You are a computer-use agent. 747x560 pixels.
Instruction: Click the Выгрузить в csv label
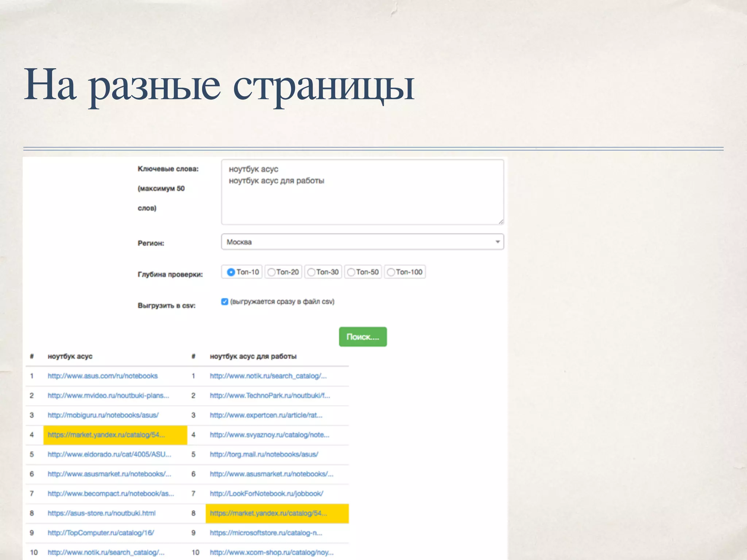(166, 306)
